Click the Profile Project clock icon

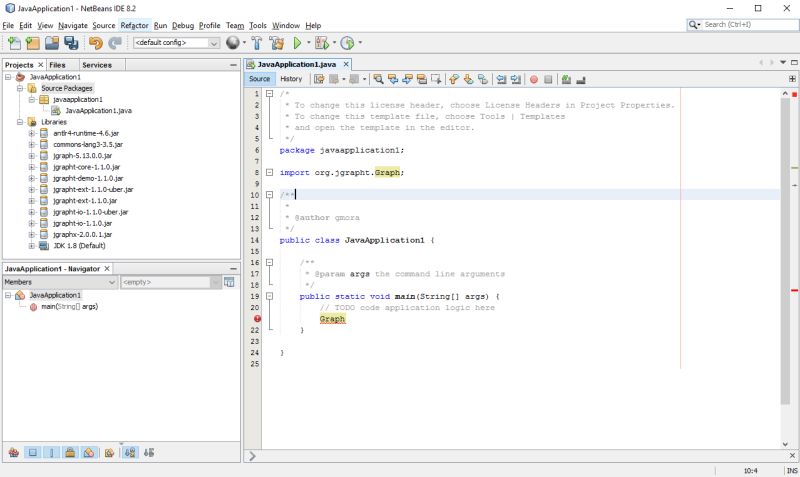[x=347, y=43]
